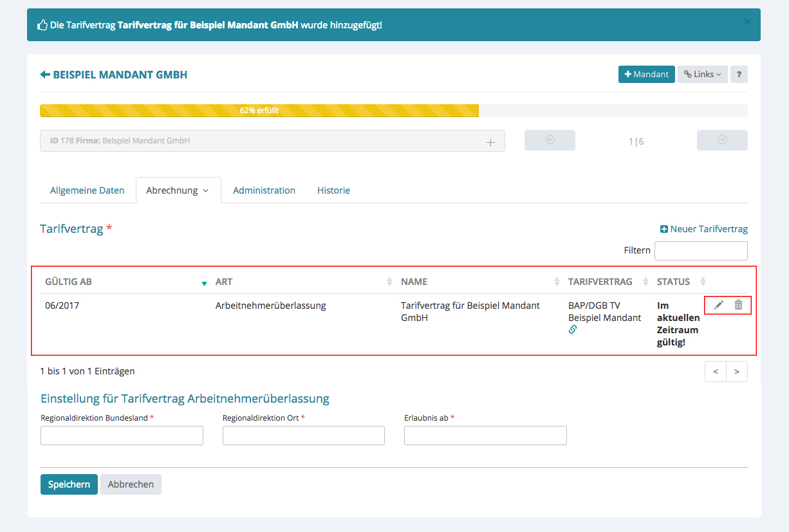The height and width of the screenshot is (532, 789).
Task: Click the trash delete icon in row
Action: pyautogui.click(x=738, y=305)
